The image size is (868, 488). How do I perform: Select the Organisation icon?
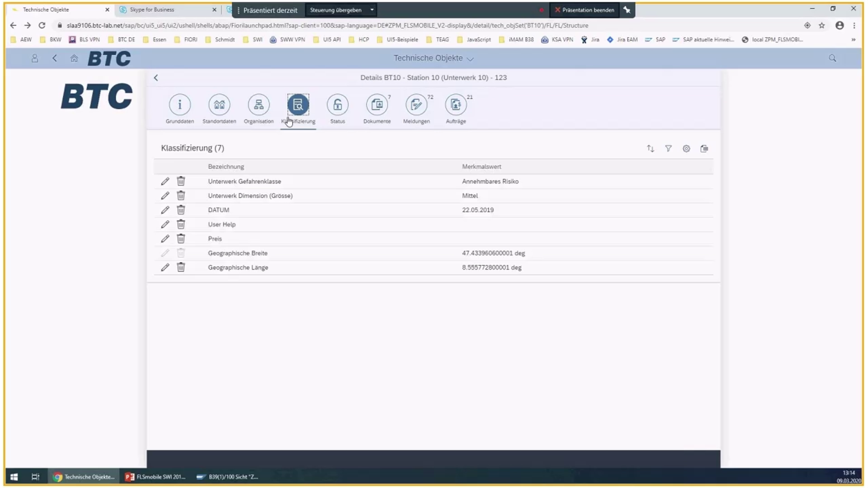point(258,105)
